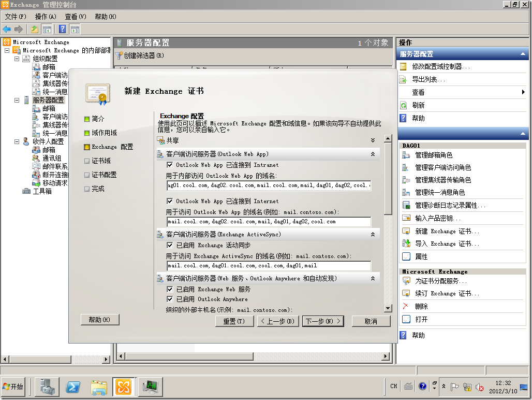Click the back arrow toolbar icon
This screenshot has width=532, height=400.
point(7,29)
